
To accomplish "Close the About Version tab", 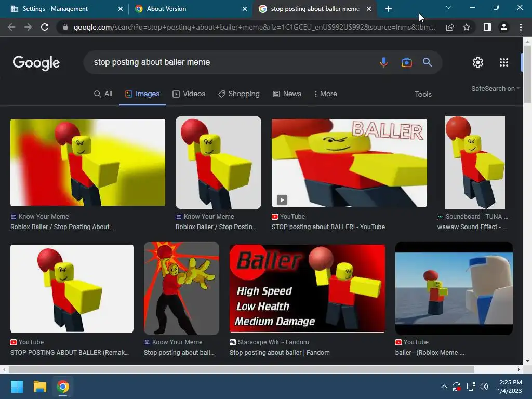I will coord(245,9).
